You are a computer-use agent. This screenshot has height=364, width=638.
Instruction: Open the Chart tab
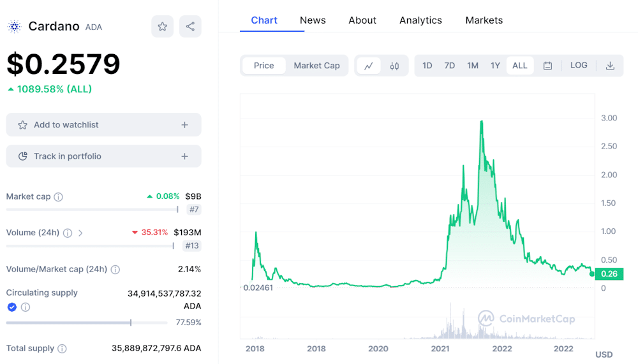pyautogui.click(x=263, y=20)
